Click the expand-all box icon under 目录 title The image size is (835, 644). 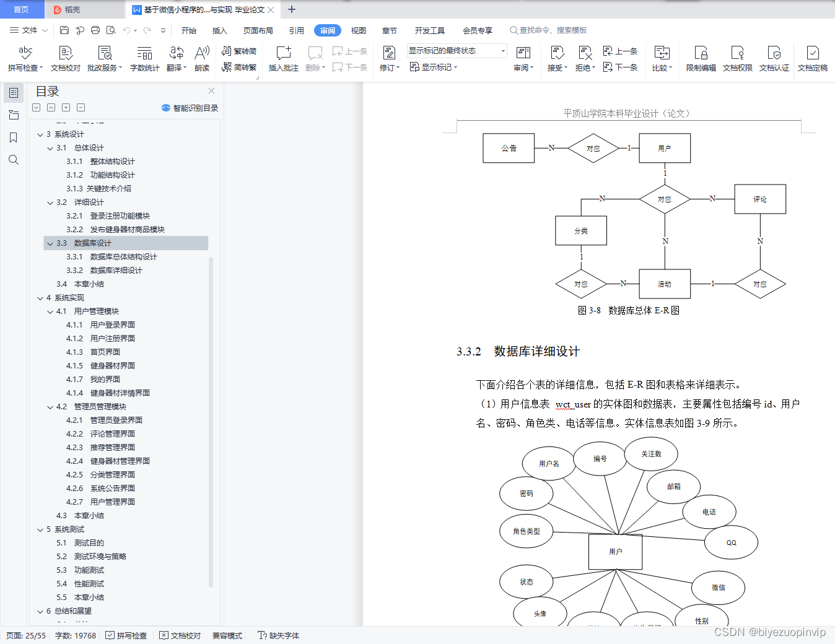[37, 107]
